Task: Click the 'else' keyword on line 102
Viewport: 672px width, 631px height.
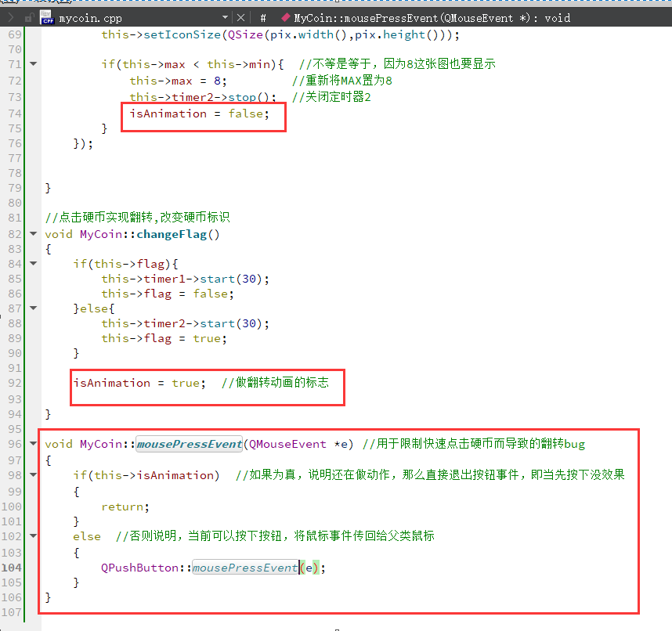Action: (x=87, y=536)
